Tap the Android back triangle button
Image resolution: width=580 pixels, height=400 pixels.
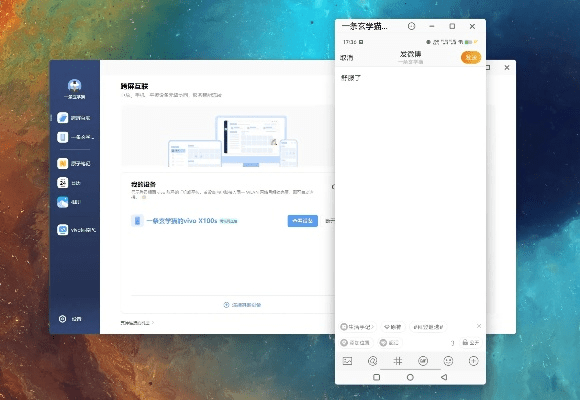(x=444, y=377)
